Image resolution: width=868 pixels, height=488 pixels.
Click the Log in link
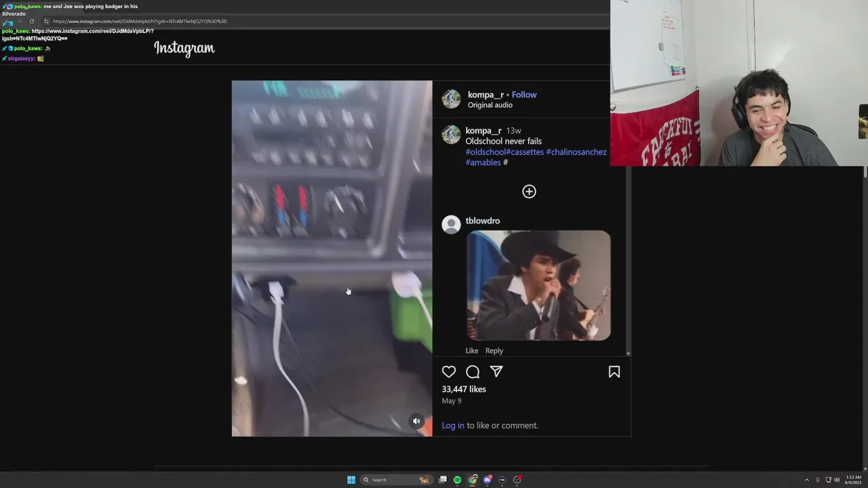(x=453, y=426)
